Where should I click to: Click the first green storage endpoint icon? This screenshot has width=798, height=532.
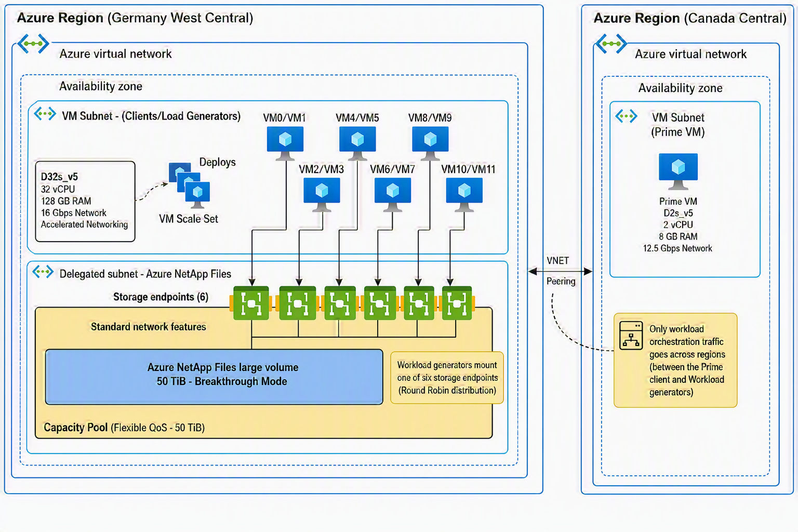coord(251,303)
